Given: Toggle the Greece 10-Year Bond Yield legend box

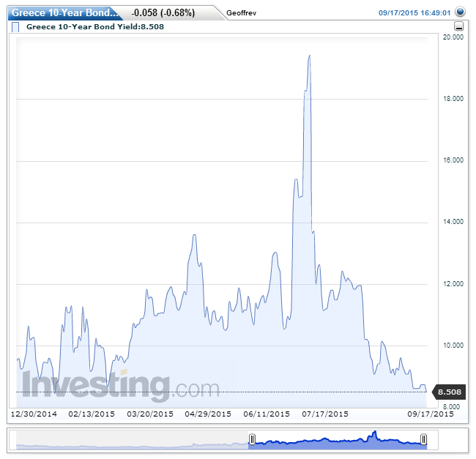Looking at the screenshot, I should pos(16,27).
